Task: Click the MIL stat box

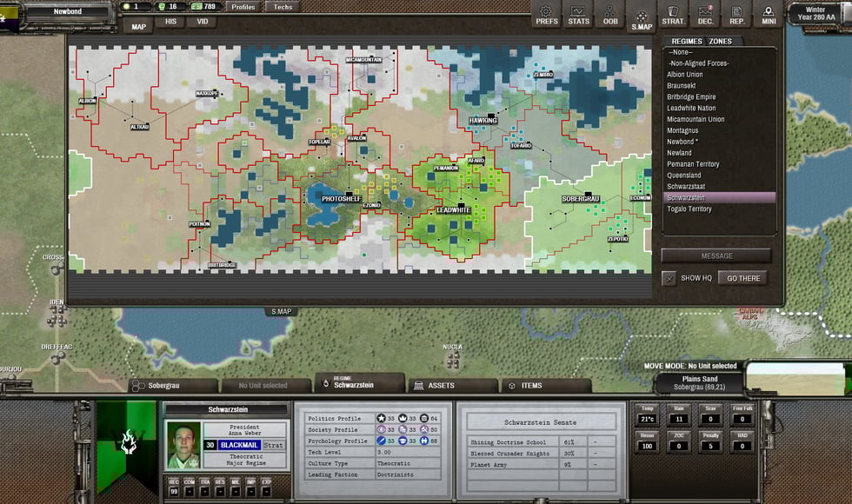Action: click(236, 491)
